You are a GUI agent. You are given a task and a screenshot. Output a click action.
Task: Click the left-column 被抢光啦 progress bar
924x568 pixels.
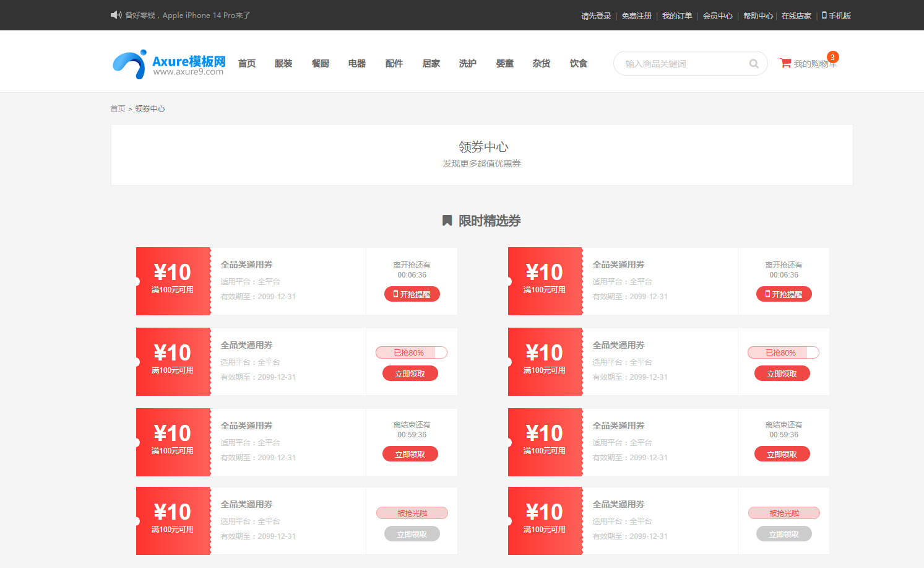(x=412, y=513)
